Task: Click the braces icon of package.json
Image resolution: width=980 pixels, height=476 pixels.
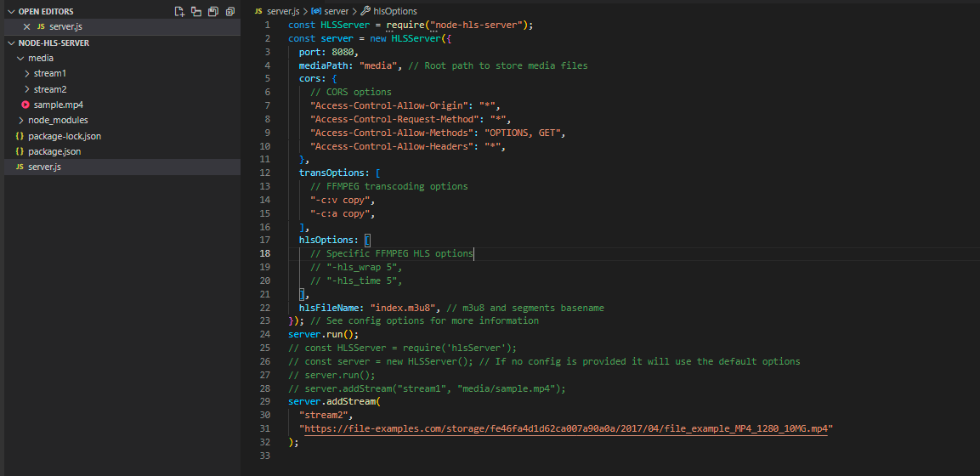Action: pyautogui.click(x=20, y=151)
